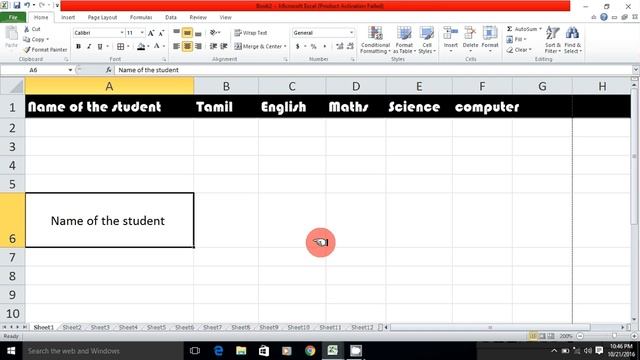The image size is (640, 360).
Task: Launch Google Chrome from the taskbar
Action: tap(310, 351)
